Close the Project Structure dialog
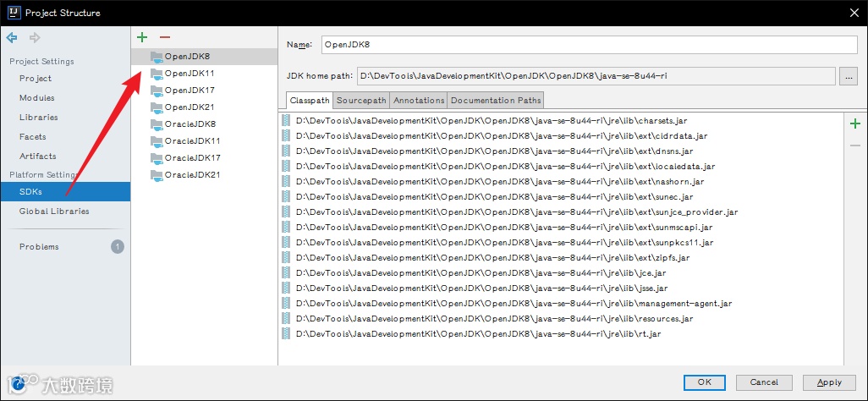 [x=854, y=12]
